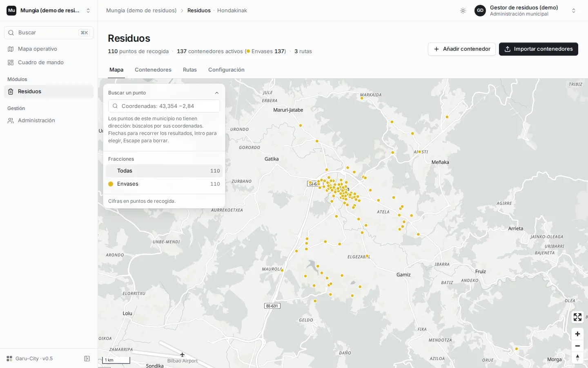Click the Garu-City logo icon in footer
Image resolution: width=588 pixels, height=368 pixels.
9,359
